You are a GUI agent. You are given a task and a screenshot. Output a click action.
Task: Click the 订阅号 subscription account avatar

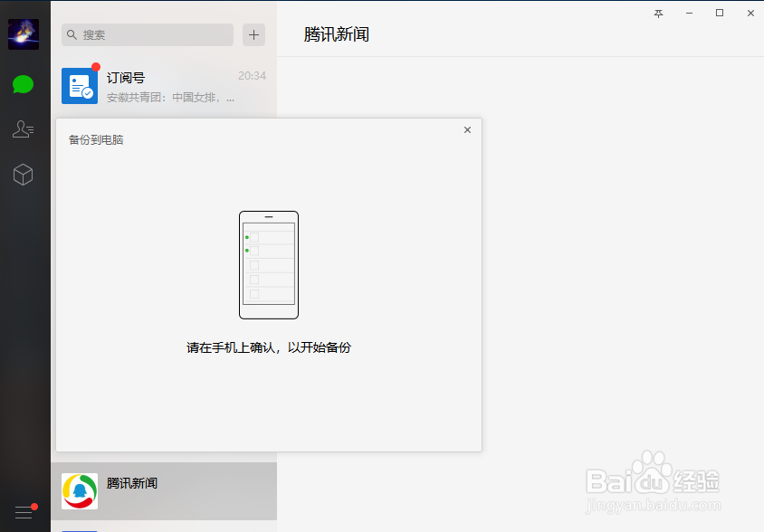(80, 85)
